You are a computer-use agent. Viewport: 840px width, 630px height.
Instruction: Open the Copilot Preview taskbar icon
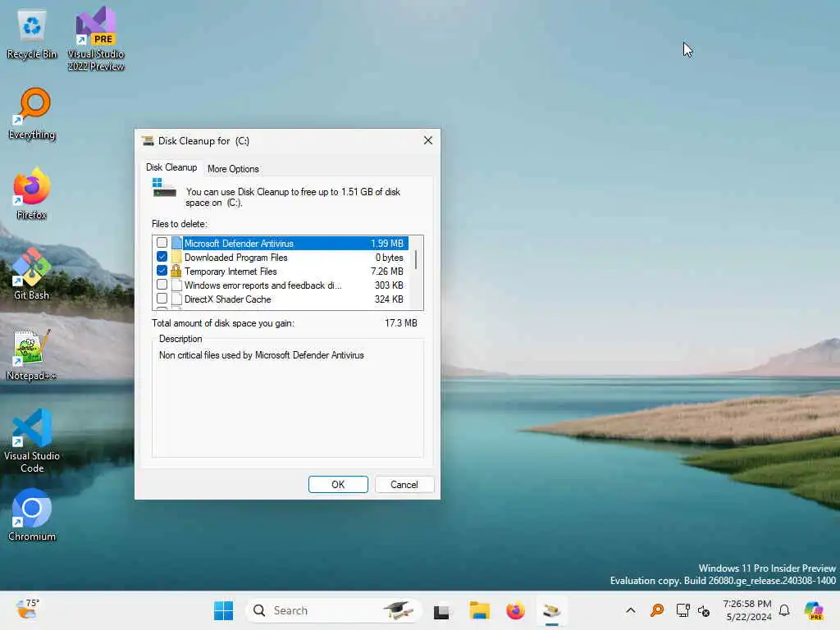tap(813, 610)
